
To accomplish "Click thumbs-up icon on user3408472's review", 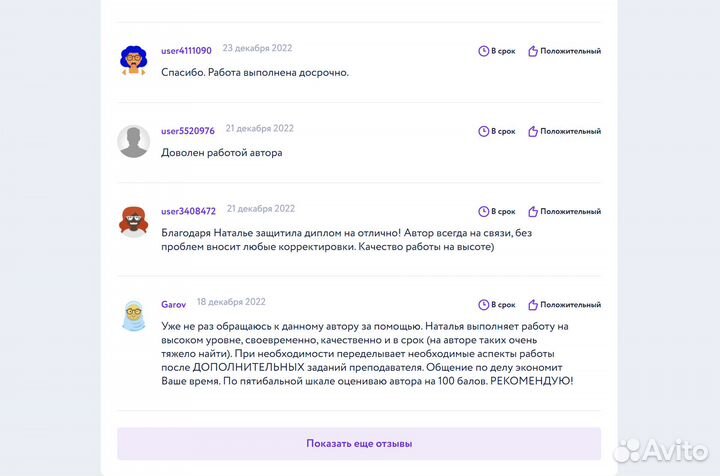I will point(533,211).
